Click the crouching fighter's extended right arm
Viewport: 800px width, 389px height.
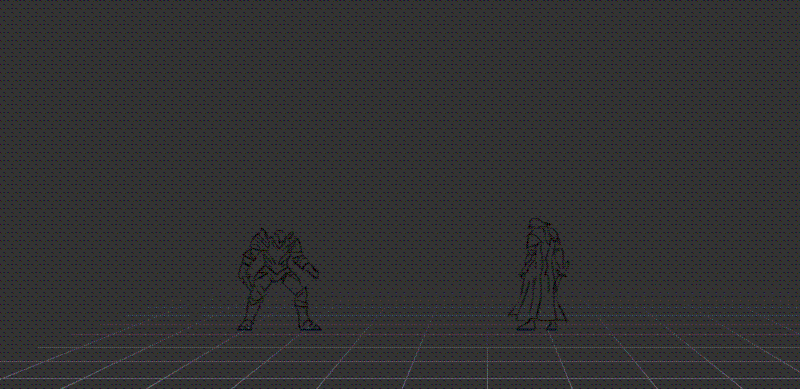(309, 267)
